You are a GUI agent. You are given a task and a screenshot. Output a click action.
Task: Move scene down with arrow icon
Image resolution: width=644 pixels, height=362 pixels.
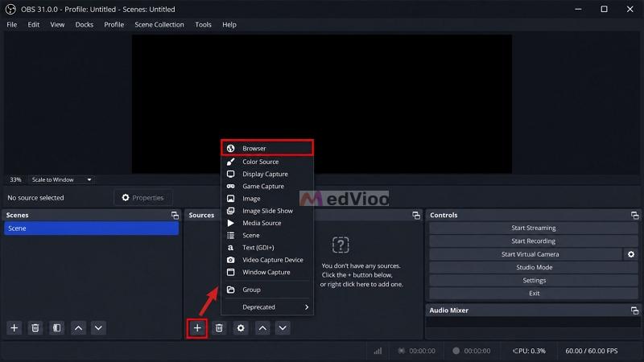[x=98, y=327]
